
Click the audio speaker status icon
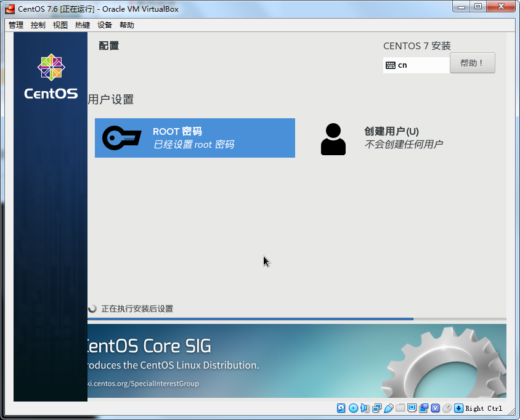[365, 408]
